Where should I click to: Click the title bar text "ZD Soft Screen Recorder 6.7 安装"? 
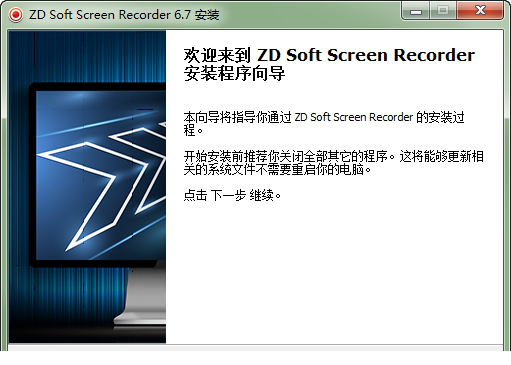(124, 15)
